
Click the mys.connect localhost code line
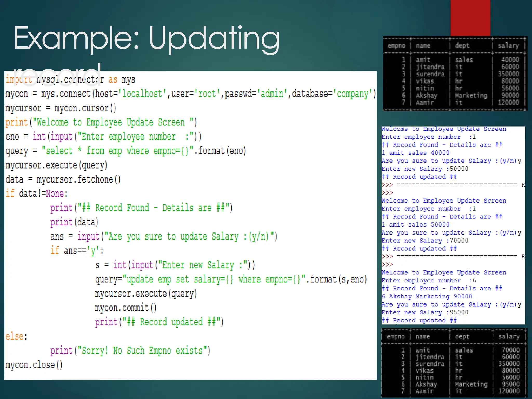point(190,94)
